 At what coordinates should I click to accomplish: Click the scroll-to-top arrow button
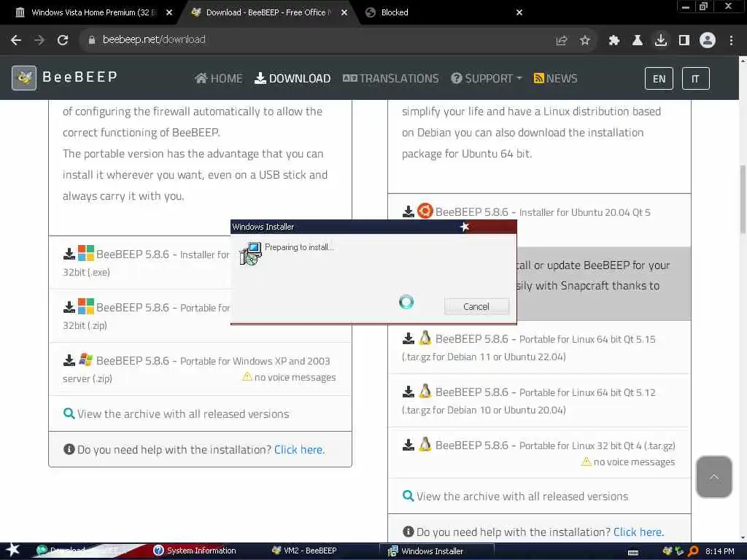click(713, 477)
